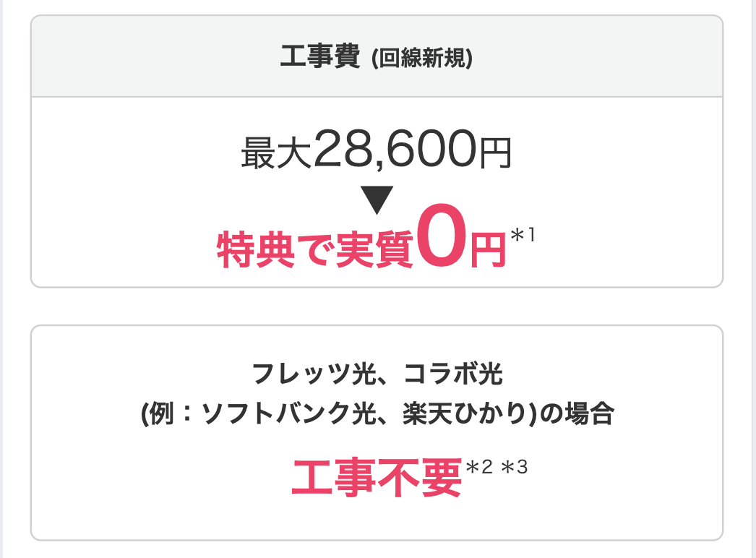Screen dimensions: 756x558
Task: Open footnote *2 next to 工事不要
Action: pos(479,467)
